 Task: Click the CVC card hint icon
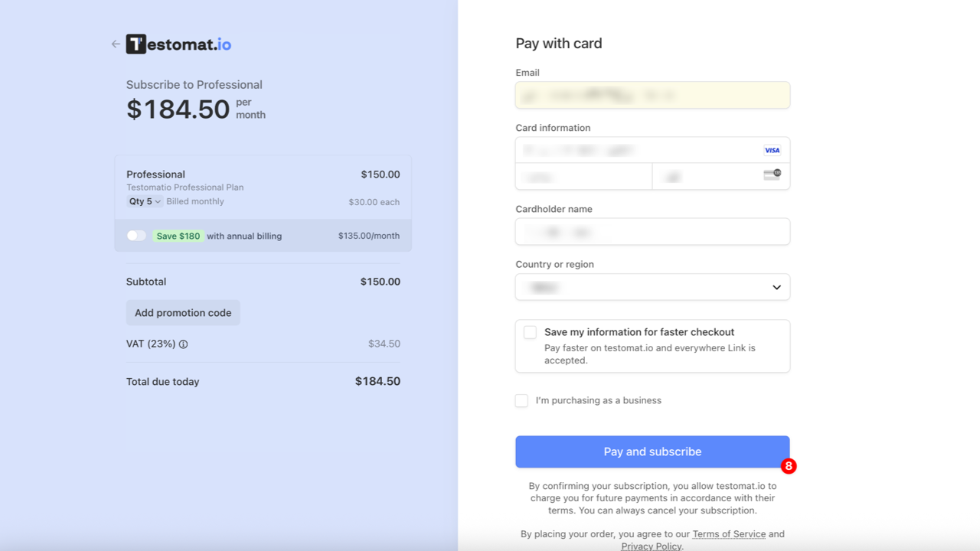(x=772, y=176)
